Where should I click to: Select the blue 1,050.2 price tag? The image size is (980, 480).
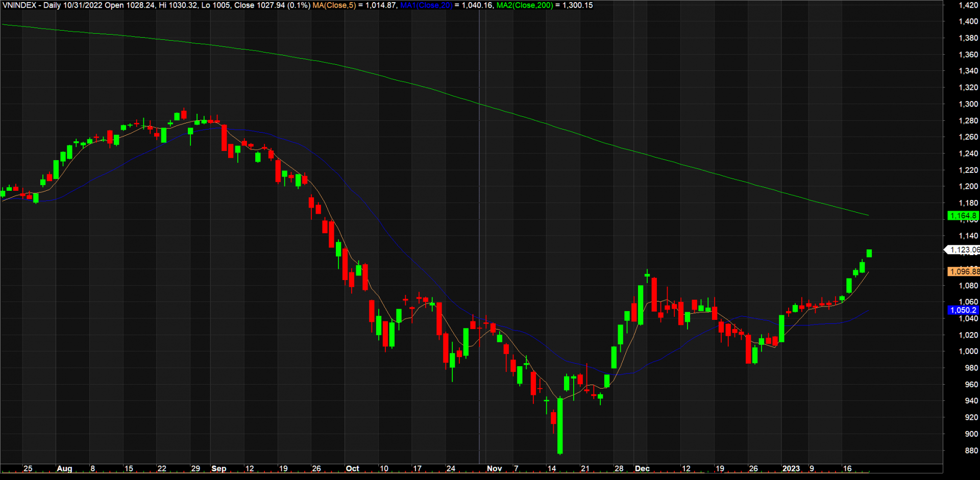click(963, 310)
